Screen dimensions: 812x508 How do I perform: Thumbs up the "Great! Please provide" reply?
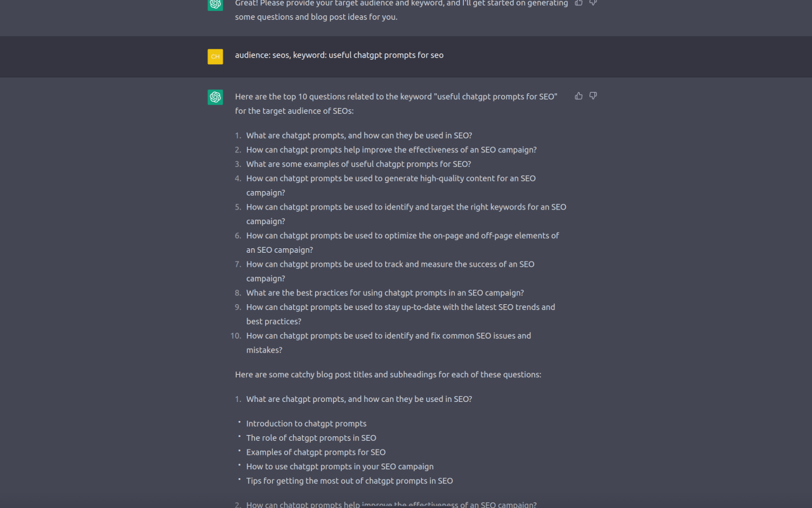579,3
